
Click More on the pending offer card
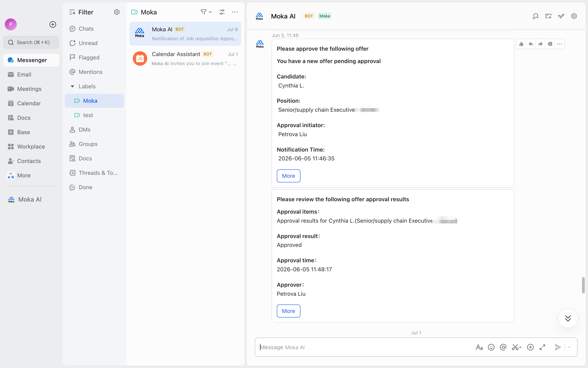click(x=288, y=176)
